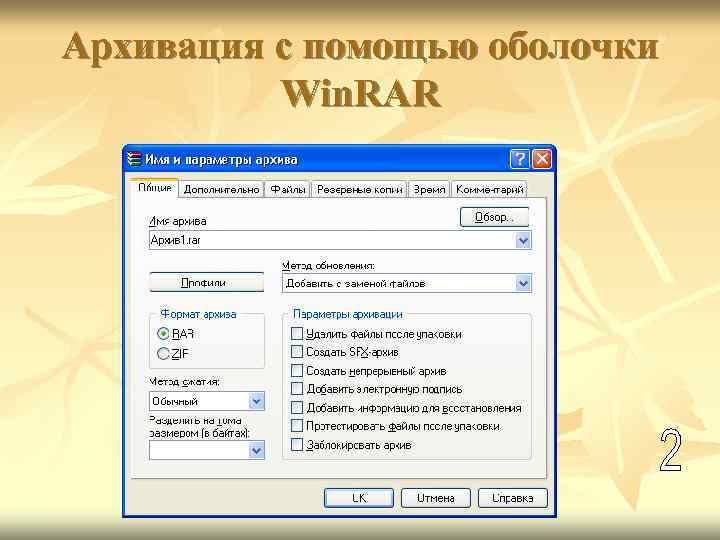The image size is (720, 540).
Task: Click into the archive name field Архив1.rar
Action: click(332, 240)
